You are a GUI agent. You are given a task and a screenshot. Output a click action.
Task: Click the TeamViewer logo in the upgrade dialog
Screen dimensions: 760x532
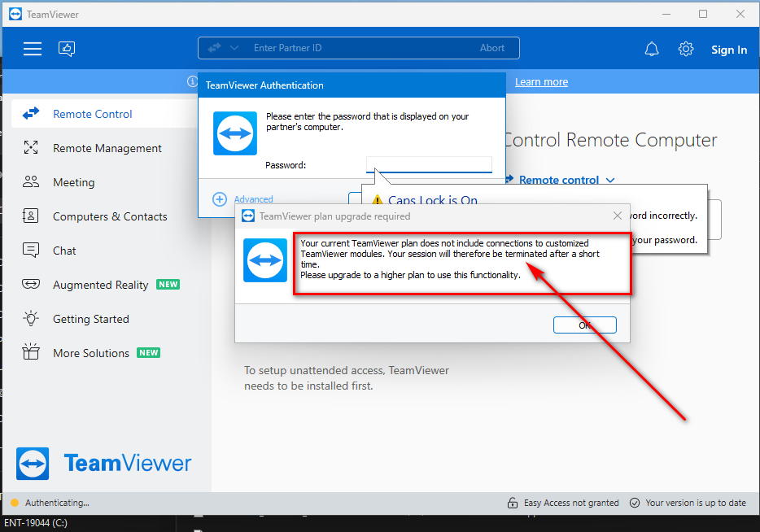(x=265, y=260)
